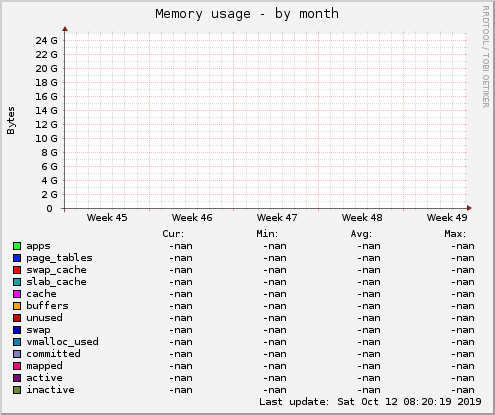The image size is (495, 415).
Task: Click the 'Week 47' axis label
Action: 277,218
